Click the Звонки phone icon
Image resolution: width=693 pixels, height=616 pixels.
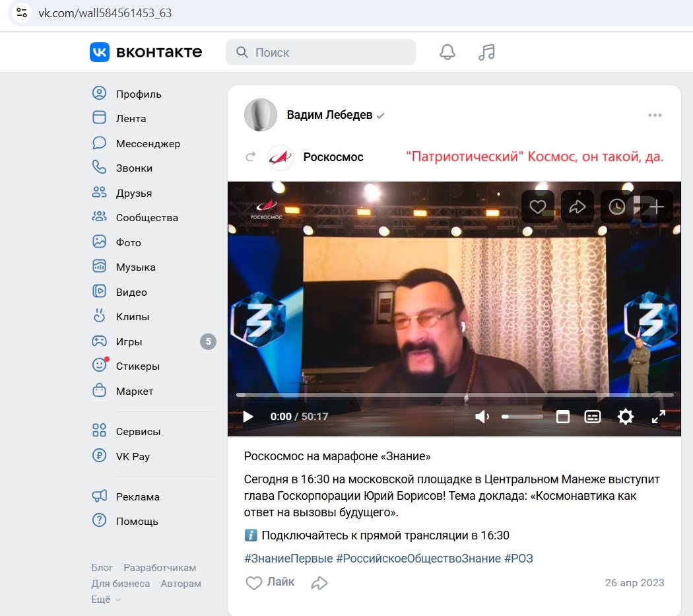click(x=100, y=167)
